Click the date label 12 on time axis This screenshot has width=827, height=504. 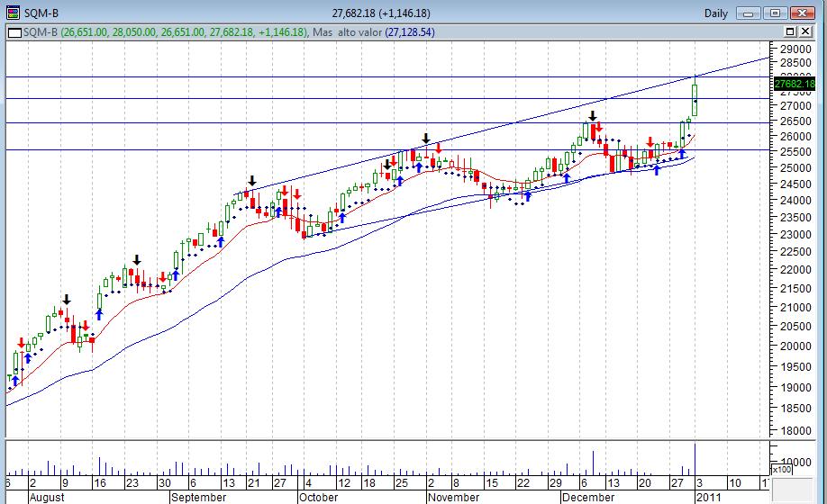(344, 483)
